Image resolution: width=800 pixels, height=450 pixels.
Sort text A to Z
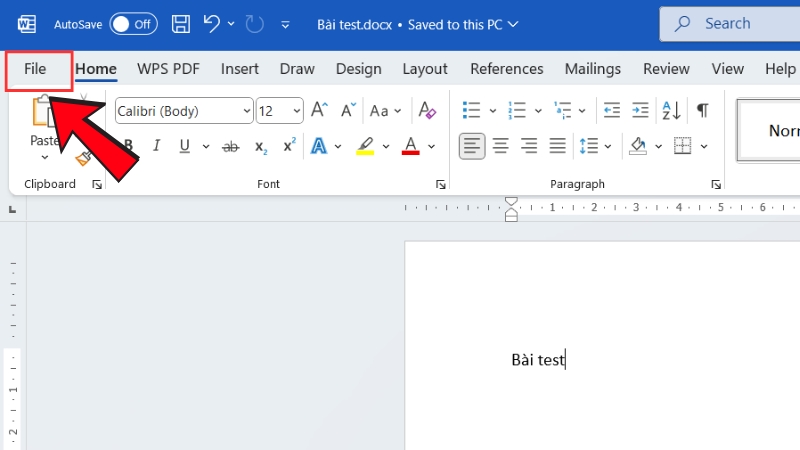point(671,110)
